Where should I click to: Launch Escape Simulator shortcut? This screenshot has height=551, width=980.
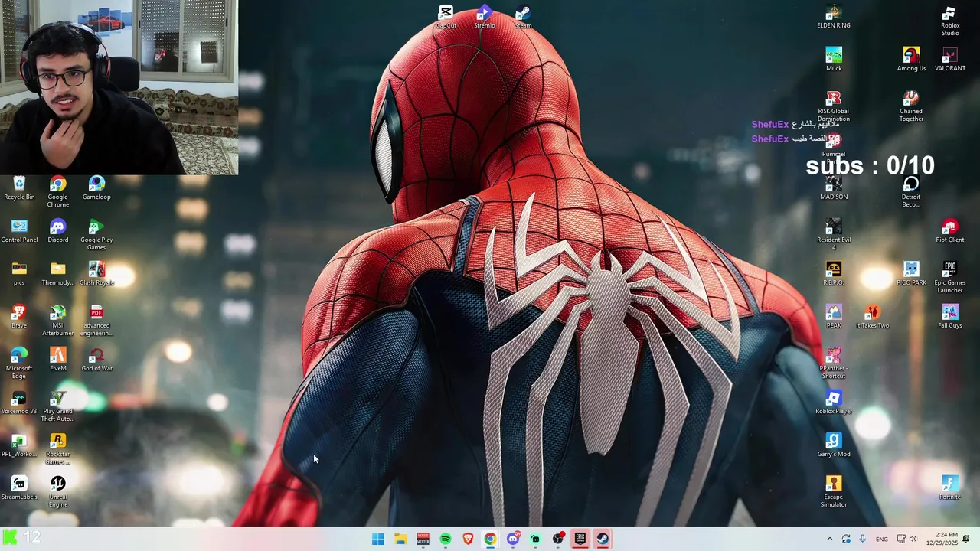[834, 492]
